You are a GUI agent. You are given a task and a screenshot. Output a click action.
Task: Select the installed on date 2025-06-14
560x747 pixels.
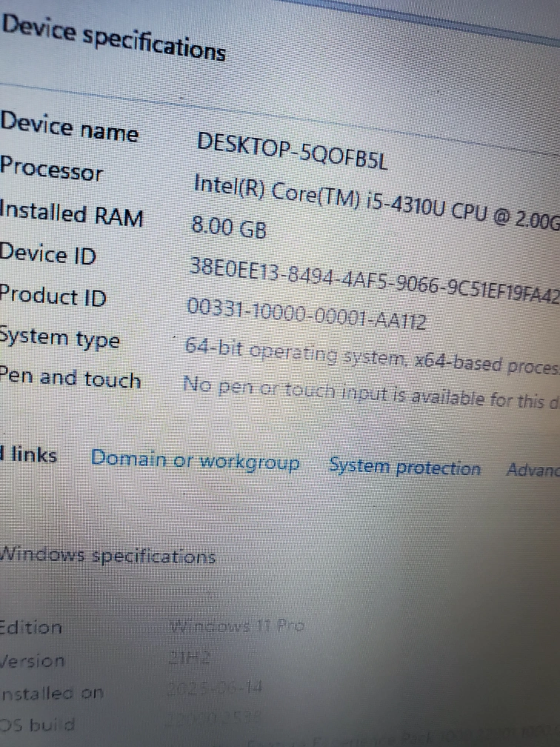click(x=214, y=688)
